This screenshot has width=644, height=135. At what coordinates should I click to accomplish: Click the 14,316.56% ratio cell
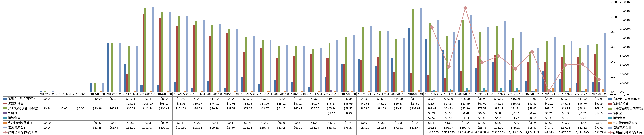pos(432,132)
